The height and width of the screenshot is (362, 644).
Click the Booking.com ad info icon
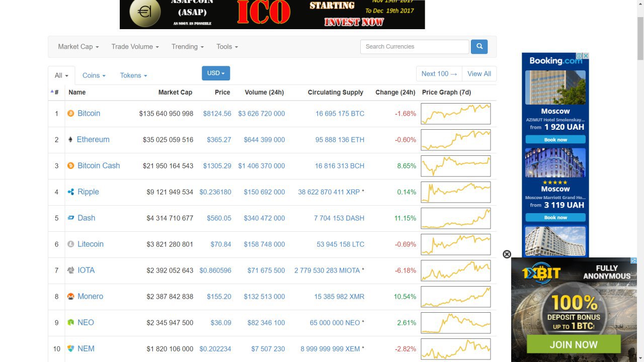coord(580,56)
